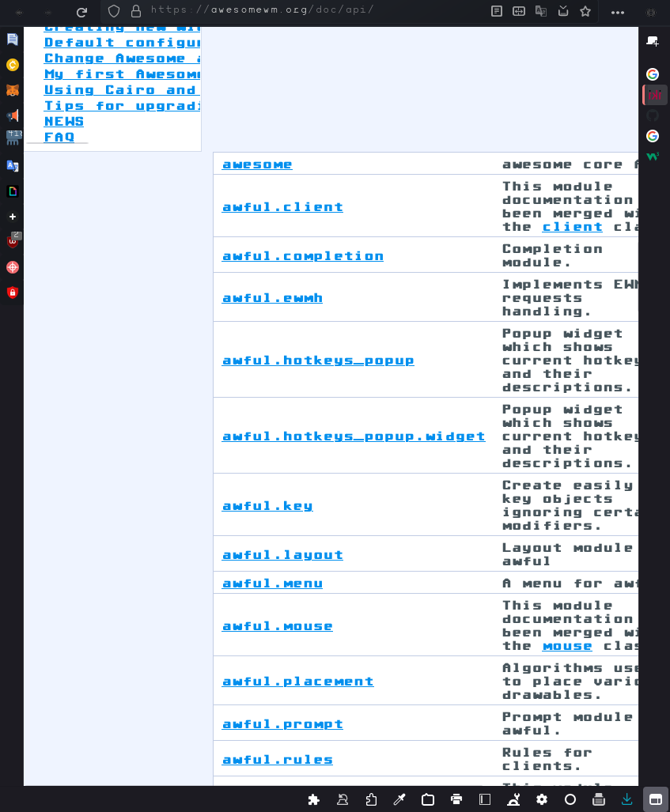Open 'My first Awesome' guide link
Viewport: 670px width, 812px height.
coord(123,74)
